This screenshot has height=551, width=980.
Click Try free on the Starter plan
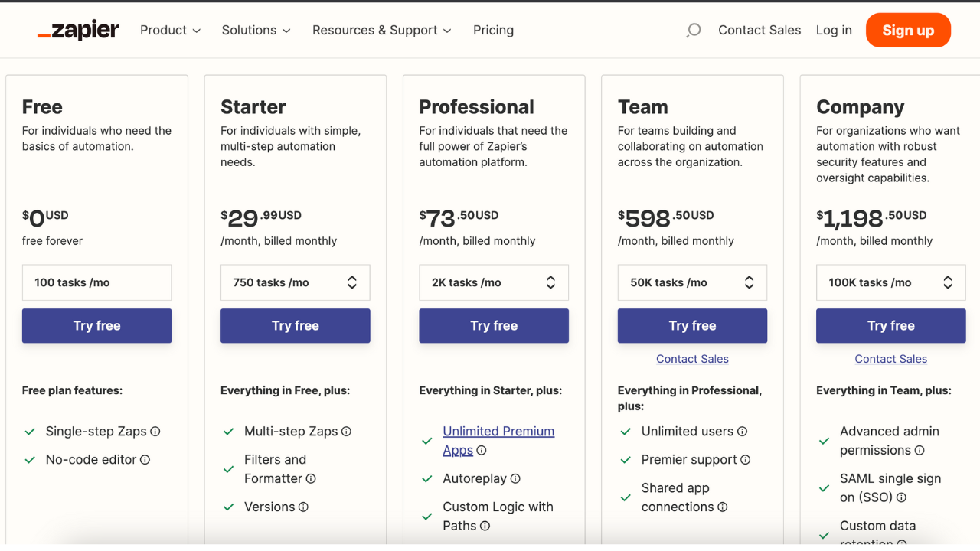[x=295, y=326]
